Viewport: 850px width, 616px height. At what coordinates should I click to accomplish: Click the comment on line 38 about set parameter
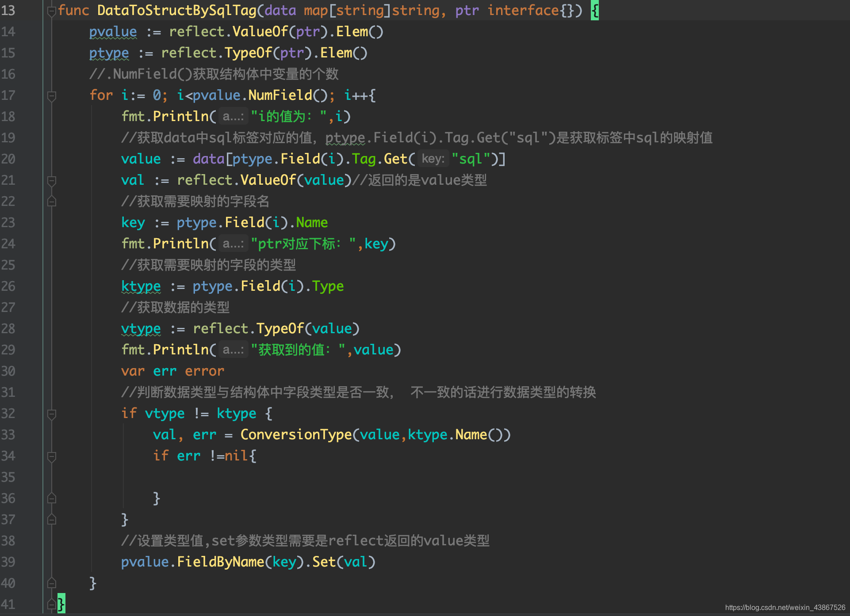coord(306,541)
